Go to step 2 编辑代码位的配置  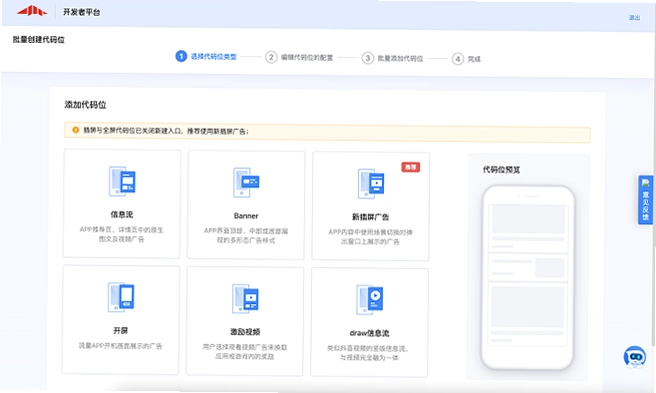299,57
